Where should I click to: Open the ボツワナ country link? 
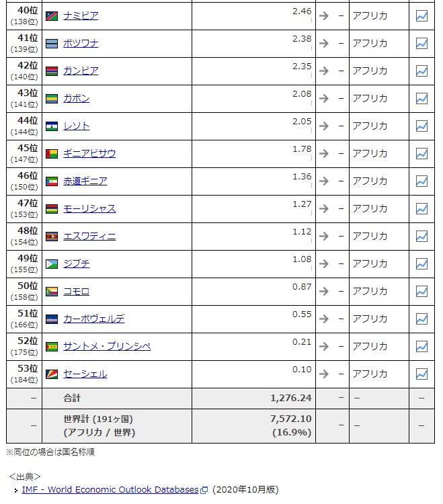tap(81, 43)
